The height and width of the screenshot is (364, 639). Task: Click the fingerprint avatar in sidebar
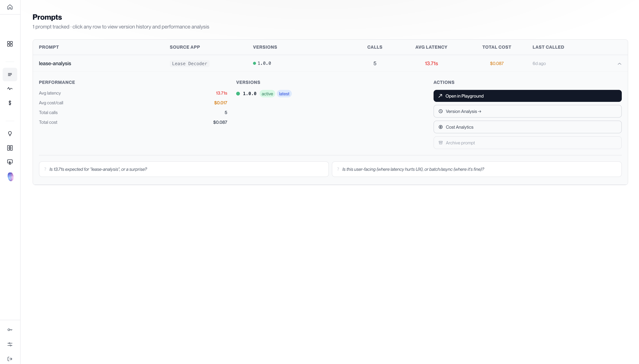pyautogui.click(x=10, y=177)
